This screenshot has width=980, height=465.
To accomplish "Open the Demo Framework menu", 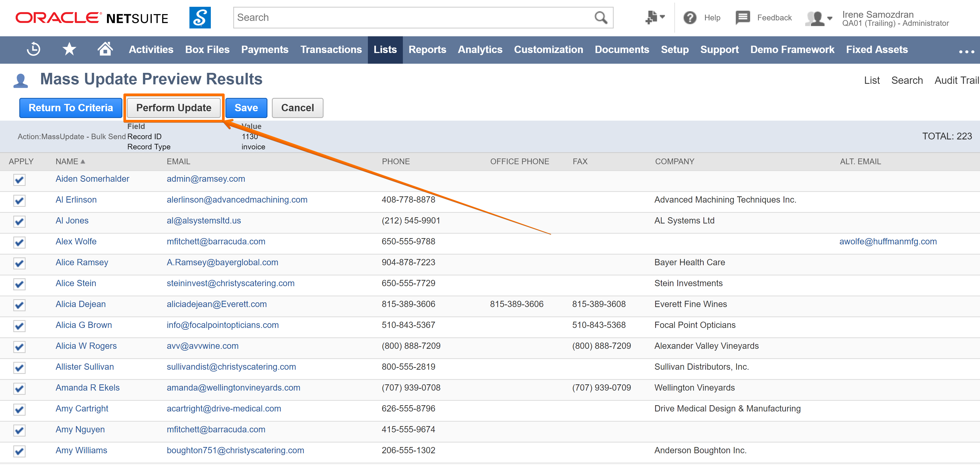I will pos(792,50).
